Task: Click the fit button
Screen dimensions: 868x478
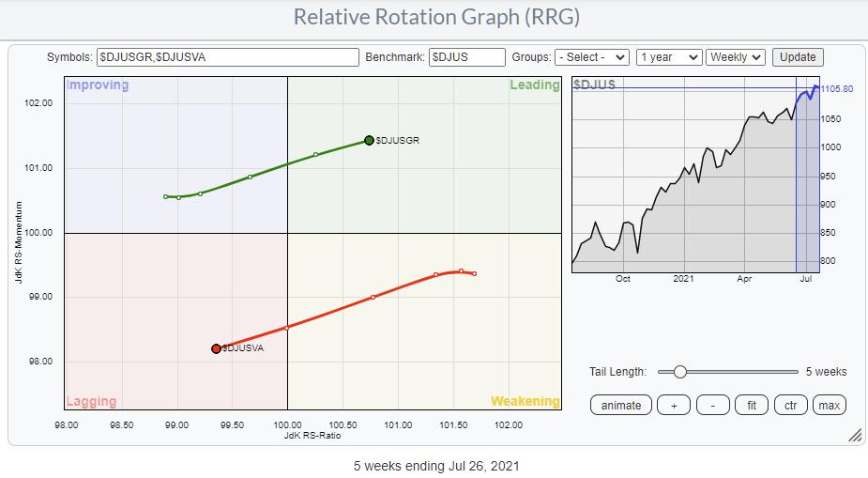Action: tap(752, 405)
